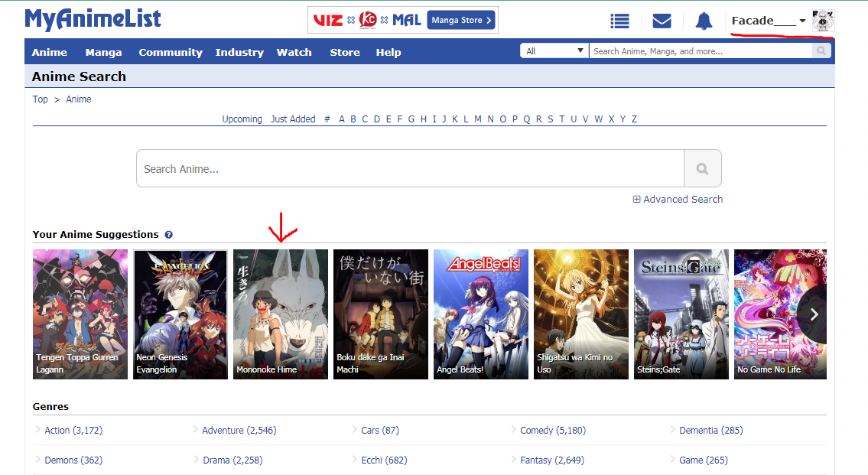The image size is (868, 475).
Task: Open the No Game No Life thumbnail
Action: click(780, 314)
